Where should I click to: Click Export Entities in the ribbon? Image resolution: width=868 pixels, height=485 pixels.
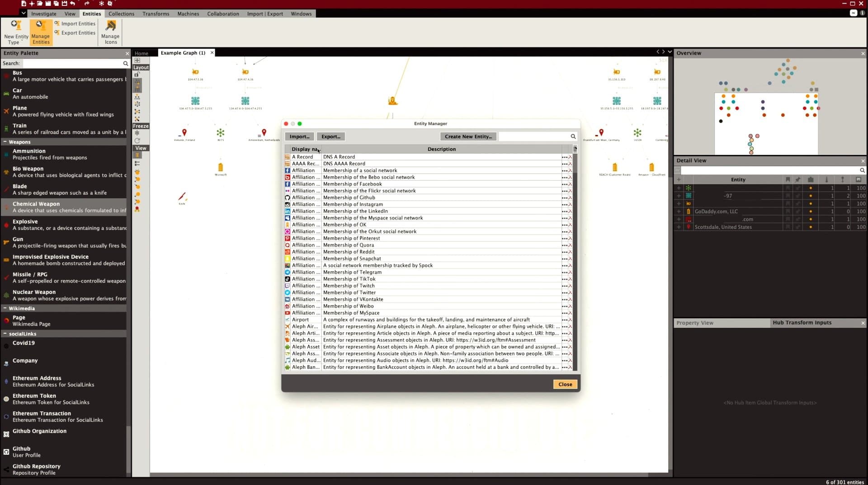click(x=75, y=33)
